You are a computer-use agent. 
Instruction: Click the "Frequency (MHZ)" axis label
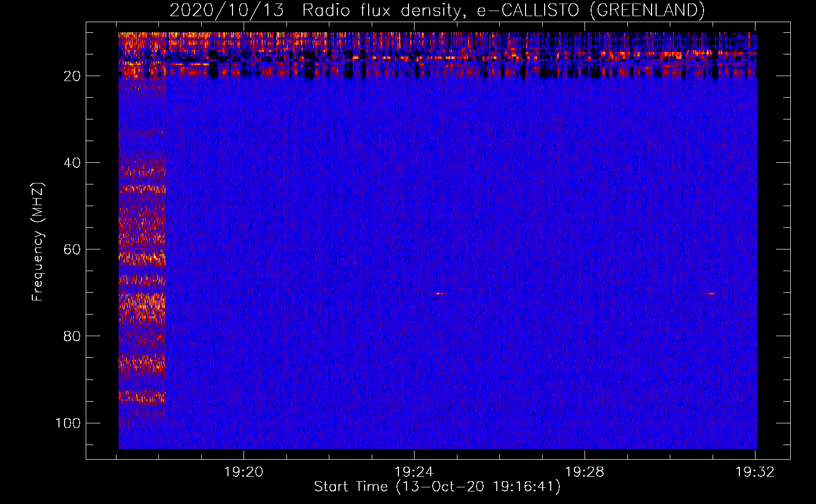point(38,242)
